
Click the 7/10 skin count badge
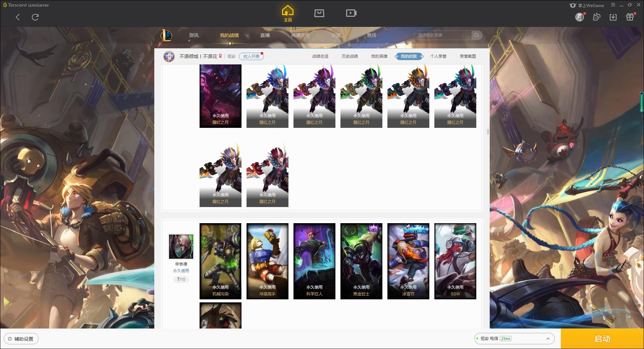click(181, 279)
